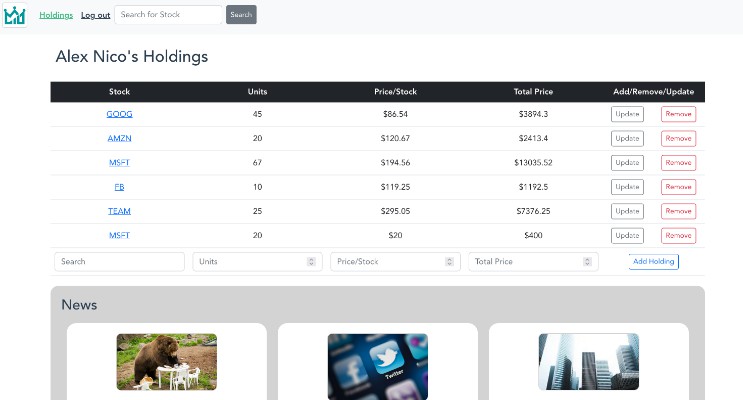743x400 pixels.
Task: Update the GOOG holding
Action: (627, 114)
